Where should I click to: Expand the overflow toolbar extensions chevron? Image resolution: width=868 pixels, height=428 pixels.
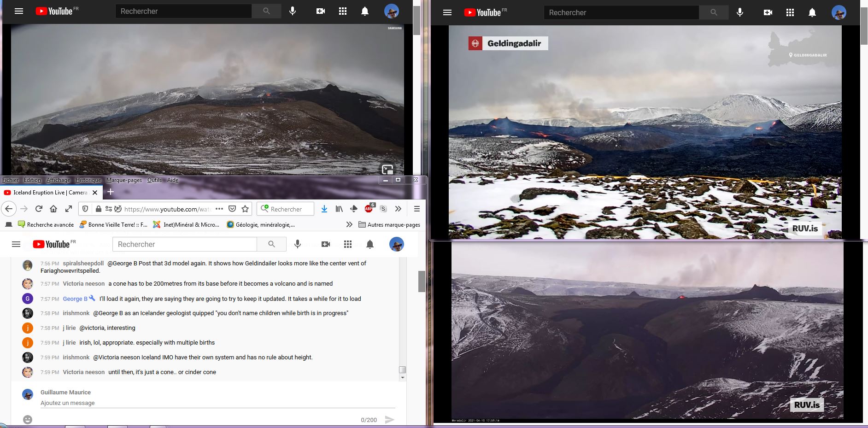coord(398,209)
